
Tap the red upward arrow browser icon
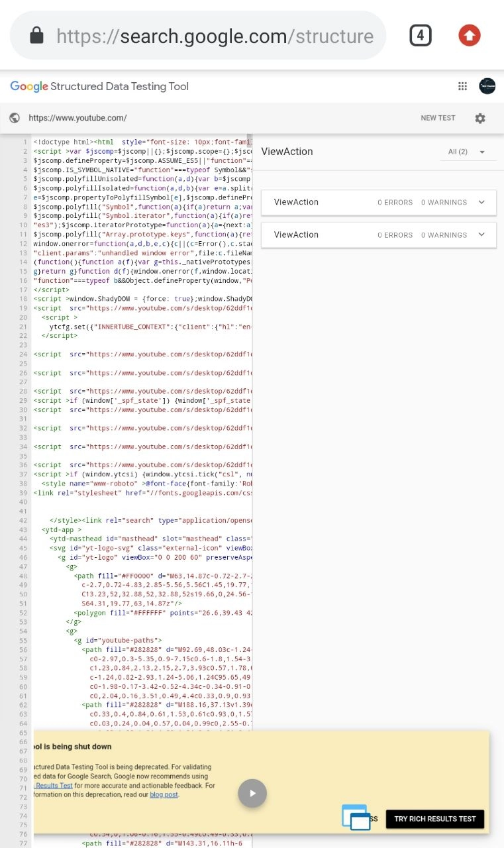click(470, 35)
